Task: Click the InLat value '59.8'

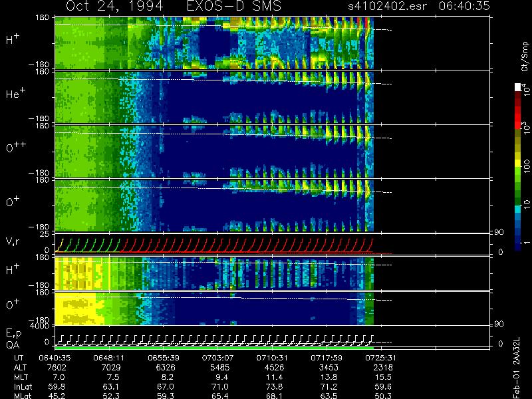Action: [x=57, y=387]
